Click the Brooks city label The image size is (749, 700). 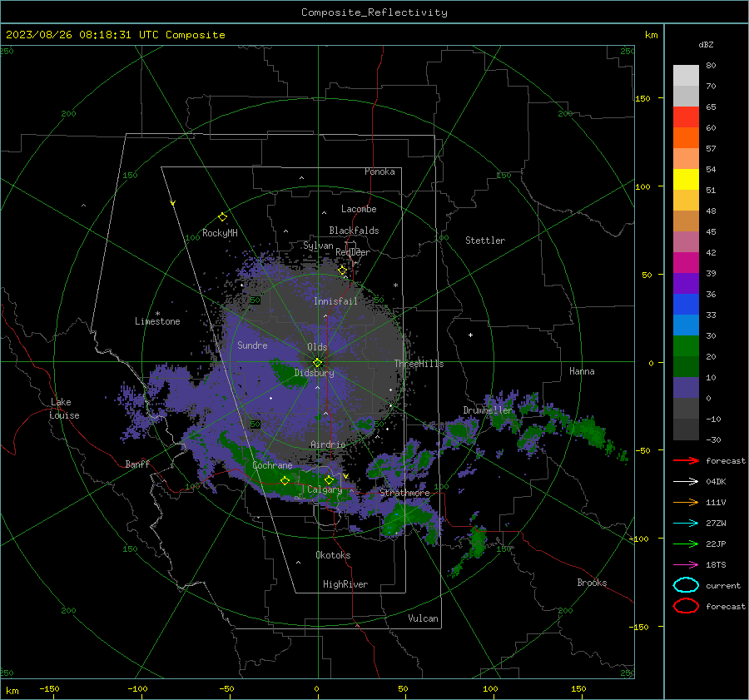click(x=592, y=583)
